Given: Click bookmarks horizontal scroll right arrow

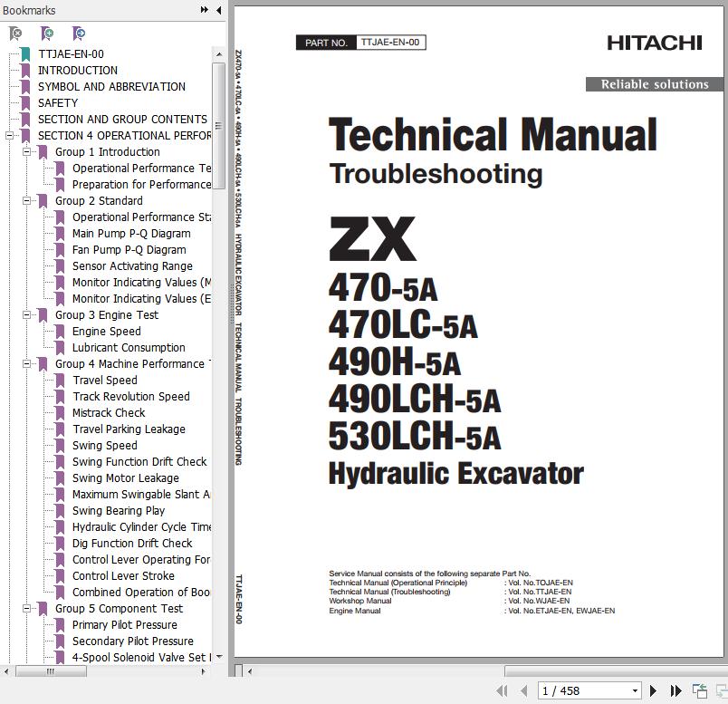Looking at the screenshot, I should (x=204, y=671).
